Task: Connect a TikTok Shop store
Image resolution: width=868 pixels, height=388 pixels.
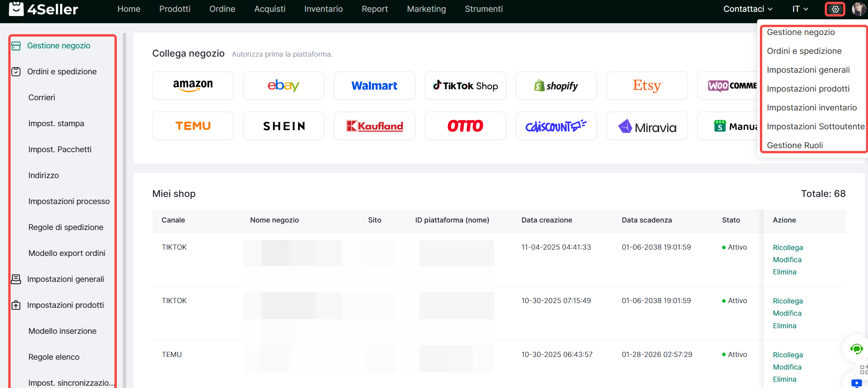Action: [x=465, y=86]
